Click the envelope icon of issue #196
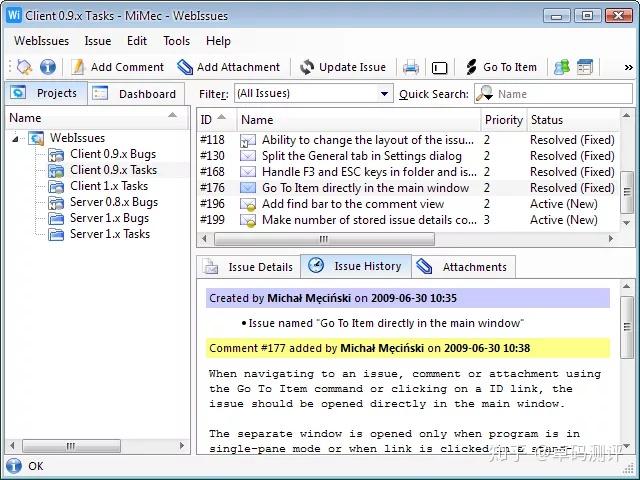The image size is (640, 480). tap(248, 204)
